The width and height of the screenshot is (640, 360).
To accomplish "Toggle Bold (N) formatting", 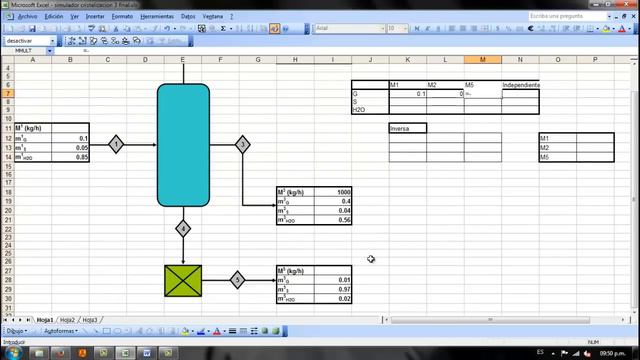I will click(x=417, y=29).
